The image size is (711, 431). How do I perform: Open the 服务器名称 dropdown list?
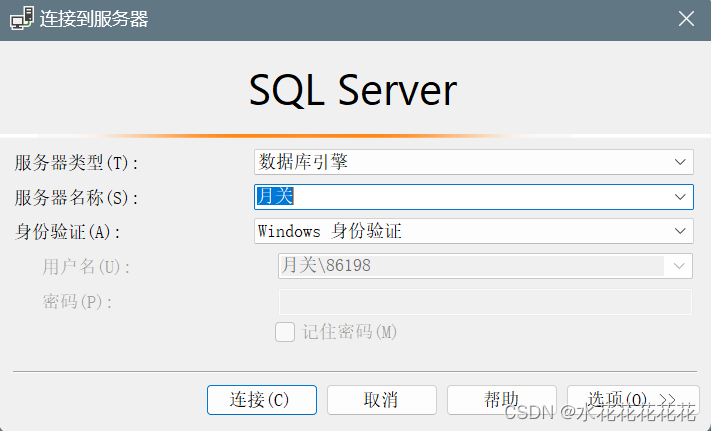tap(680, 197)
